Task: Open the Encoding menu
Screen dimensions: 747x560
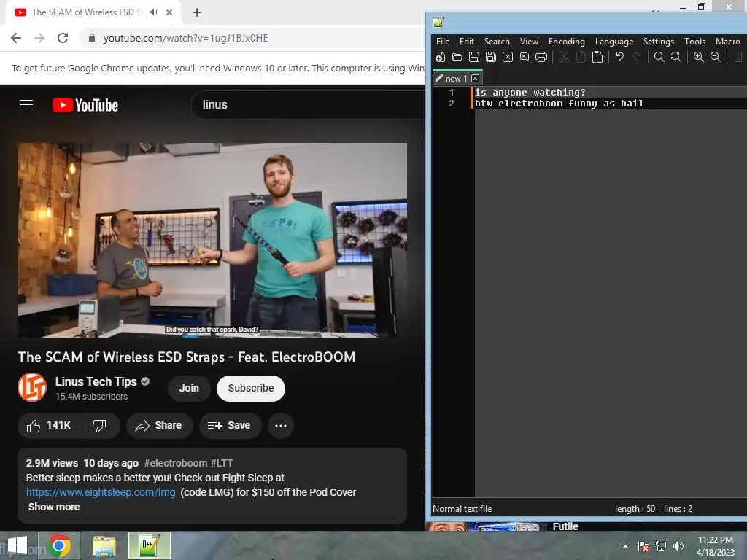Action: 566,42
